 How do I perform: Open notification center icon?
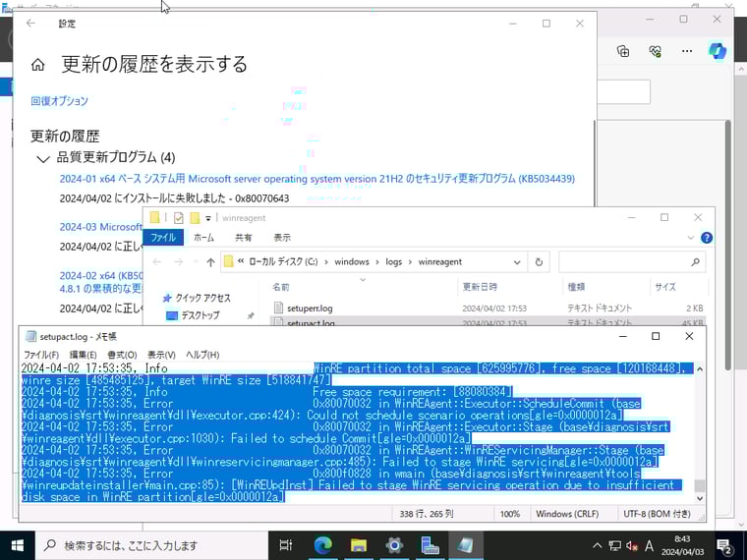[x=724, y=546]
